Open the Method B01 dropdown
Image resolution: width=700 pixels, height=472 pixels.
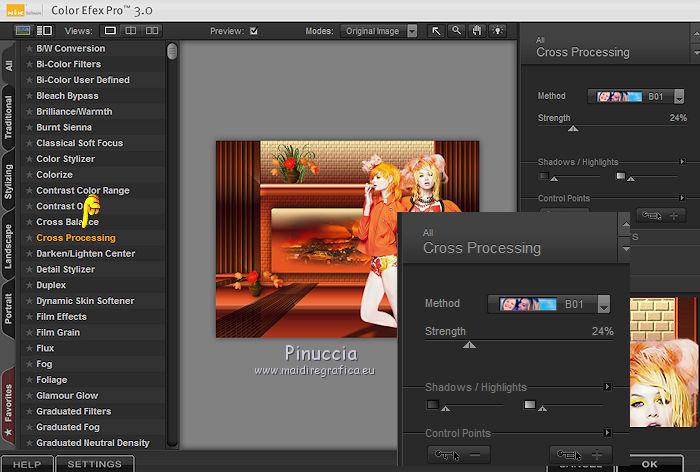(549, 303)
